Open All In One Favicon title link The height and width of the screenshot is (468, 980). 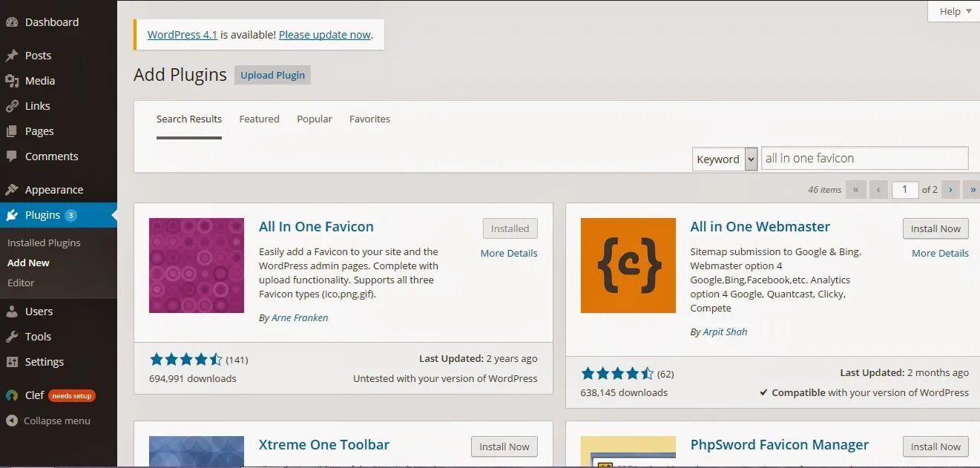(316, 227)
